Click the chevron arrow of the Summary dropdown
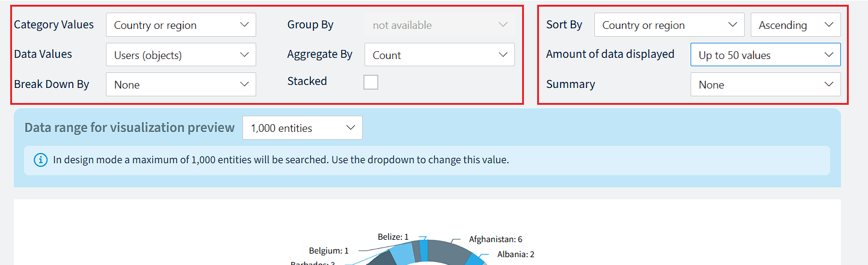 tap(829, 84)
